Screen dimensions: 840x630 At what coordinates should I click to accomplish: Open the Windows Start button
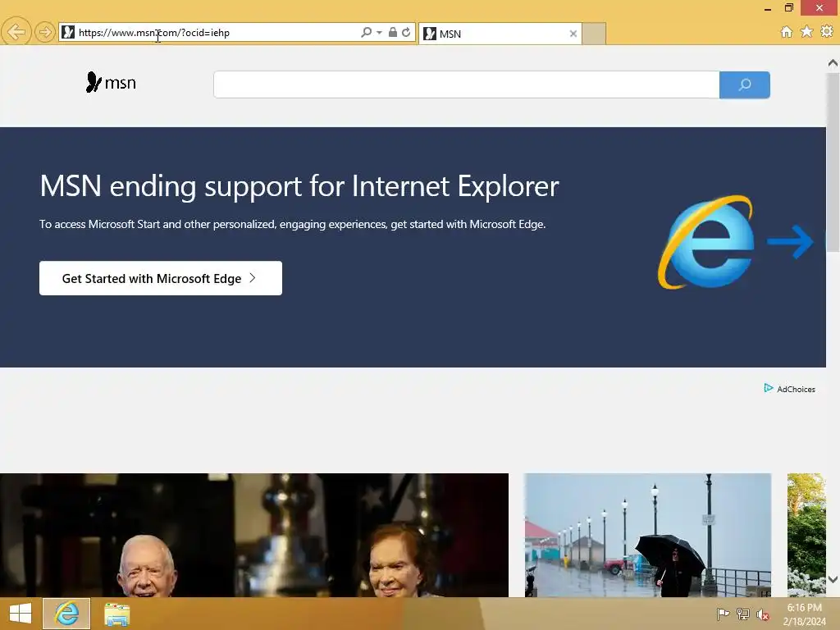[21, 614]
